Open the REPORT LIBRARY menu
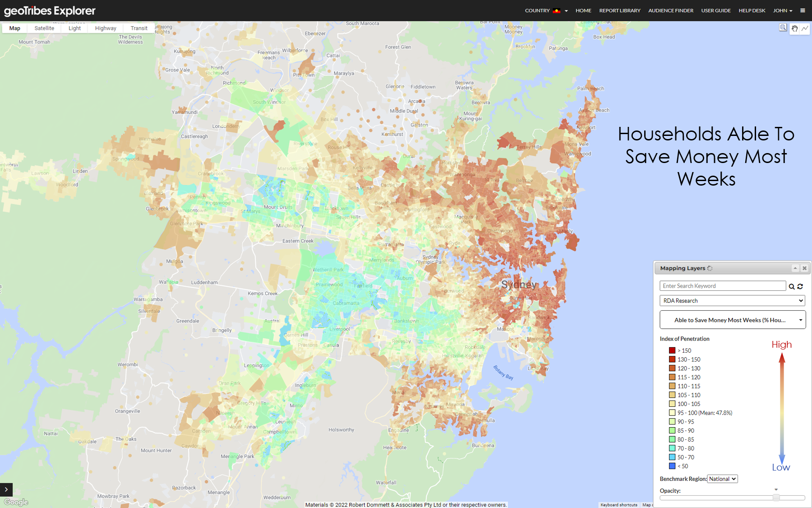Image resolution: width=812 pixels, height=508 pixels. 619,10
